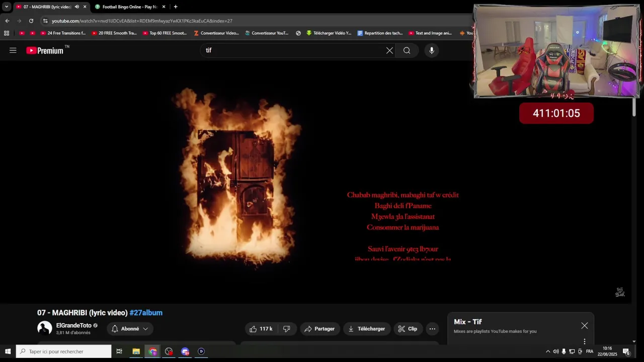Screen dimensions: 644x362
Task: Open the taskbar clock and date
Action: [607, 351]
